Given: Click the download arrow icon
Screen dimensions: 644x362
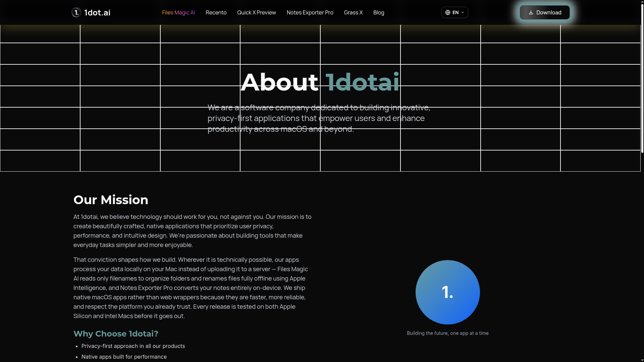Looking at the screenshot, I should (531, 12).
